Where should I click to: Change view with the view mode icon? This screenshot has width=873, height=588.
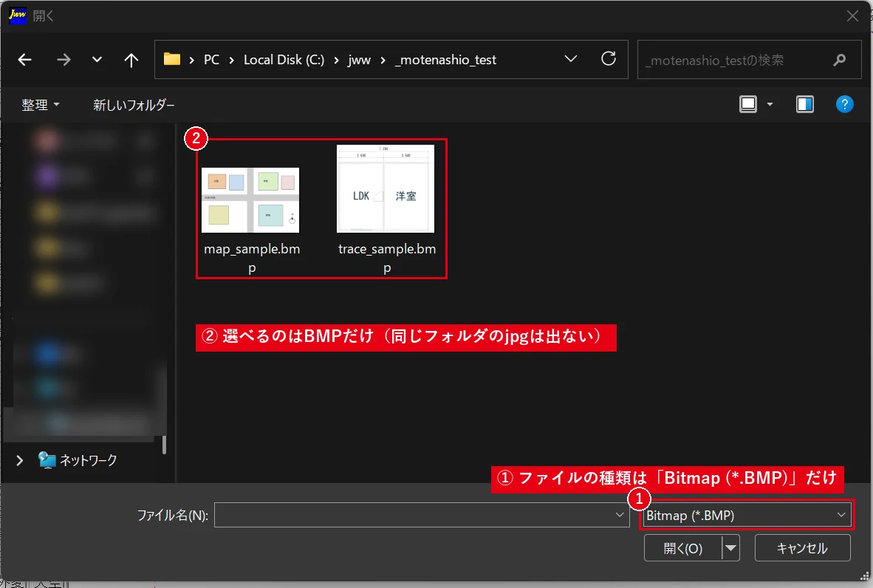[748, 104]
